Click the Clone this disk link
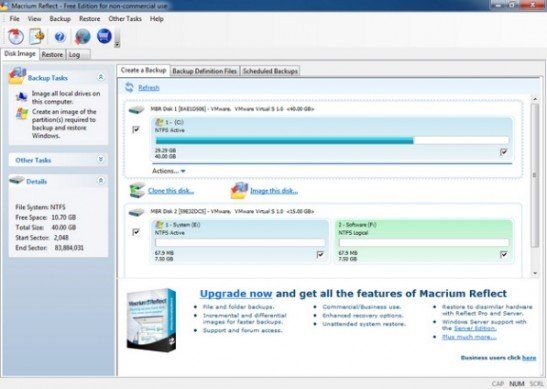Screen dimensions: 547x389 pyautogui.click(x=171, y=191)
